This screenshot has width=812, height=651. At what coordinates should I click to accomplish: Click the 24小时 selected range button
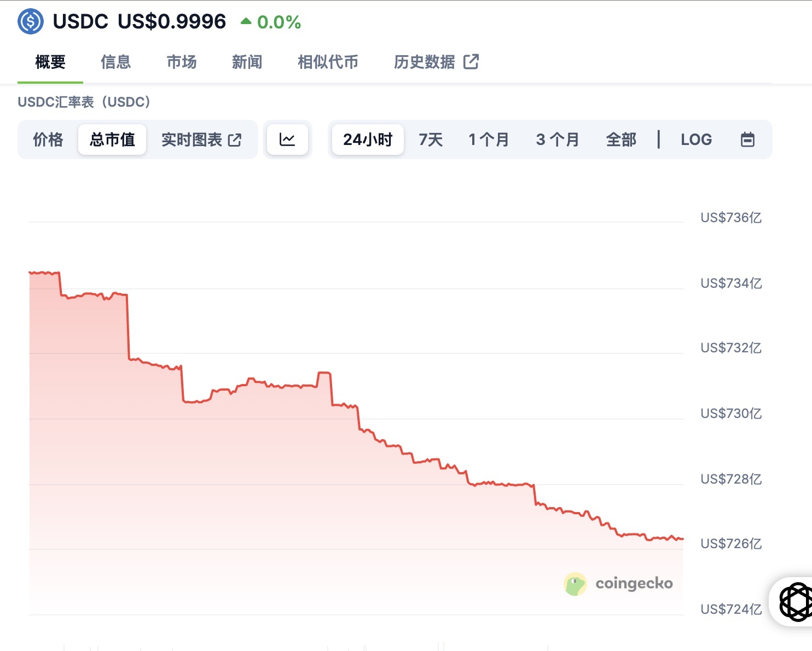[367, 139]
